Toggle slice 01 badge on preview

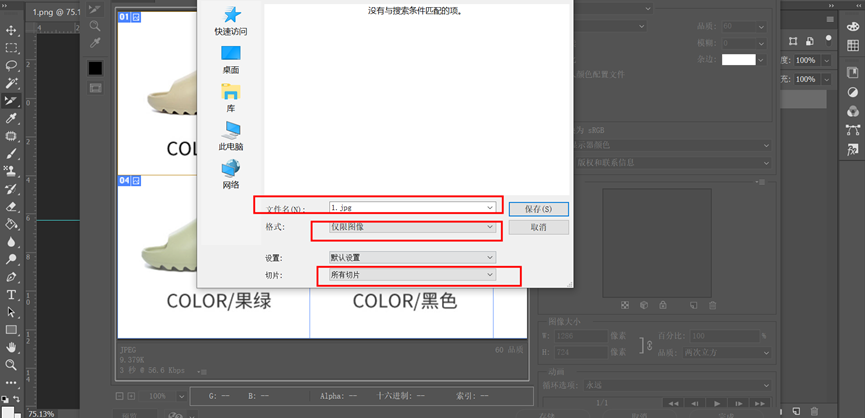(x=130, y=18)
